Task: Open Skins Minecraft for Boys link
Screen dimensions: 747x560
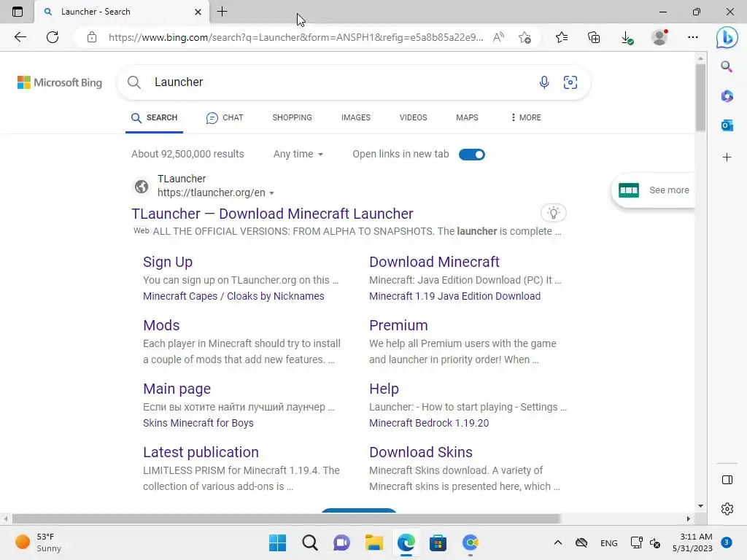Action: pos(198,423)
